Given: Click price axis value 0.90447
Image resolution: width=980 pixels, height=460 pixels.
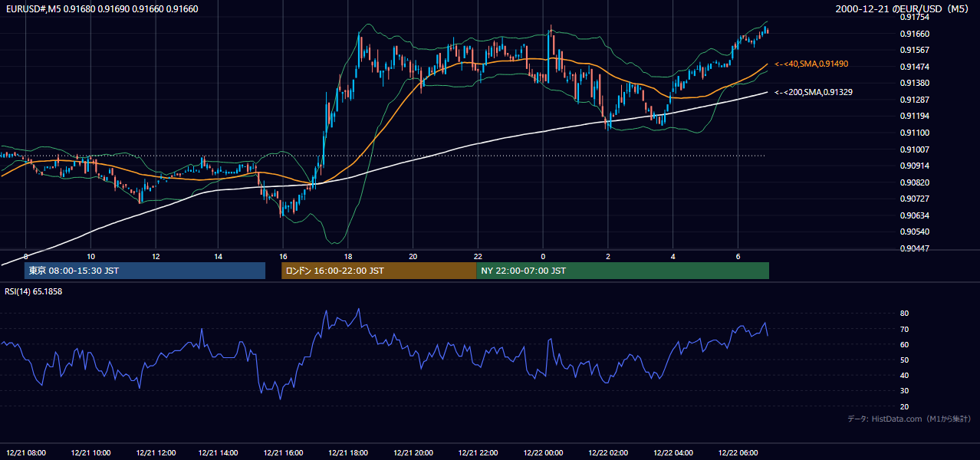Looking at the screenshot, I should point(915,248).
